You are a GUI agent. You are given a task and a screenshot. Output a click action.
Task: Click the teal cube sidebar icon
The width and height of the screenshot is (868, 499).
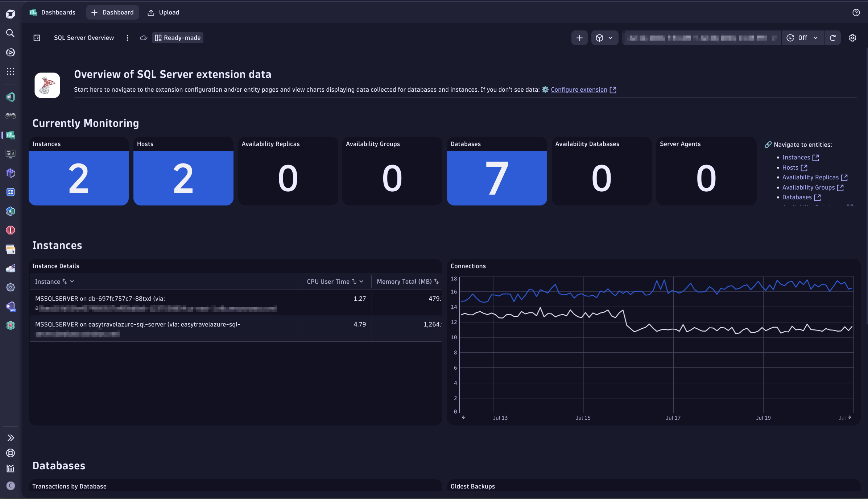click(x=11, y=325)
